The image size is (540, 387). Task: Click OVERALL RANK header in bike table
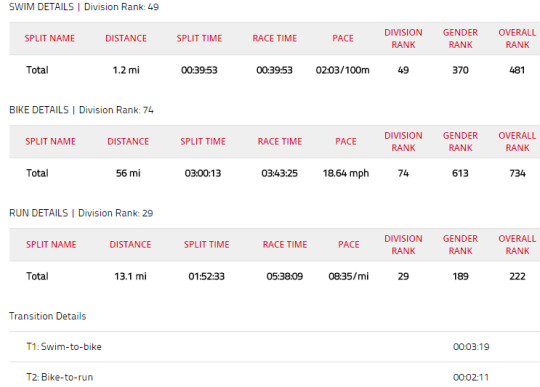coord(517,142)
